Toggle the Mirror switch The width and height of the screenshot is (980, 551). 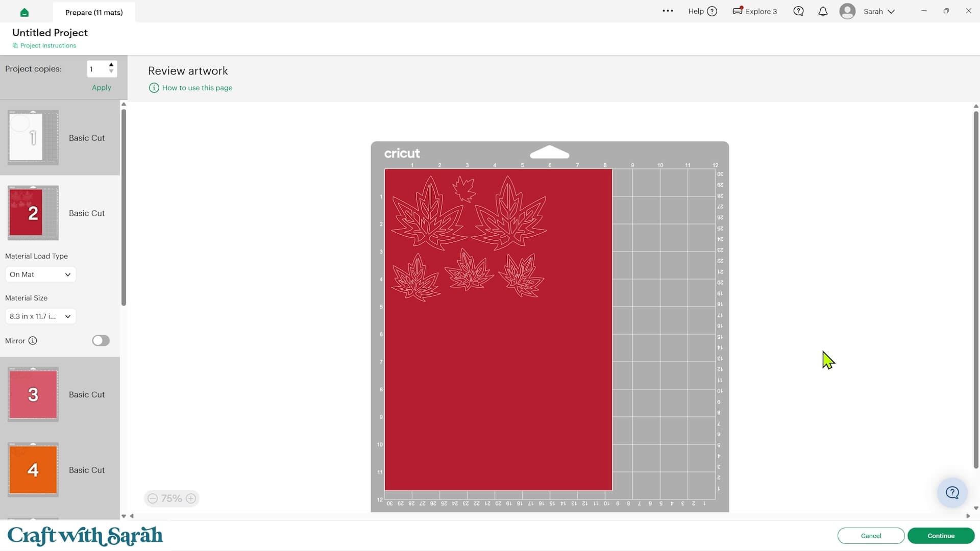tap(101, 341)
